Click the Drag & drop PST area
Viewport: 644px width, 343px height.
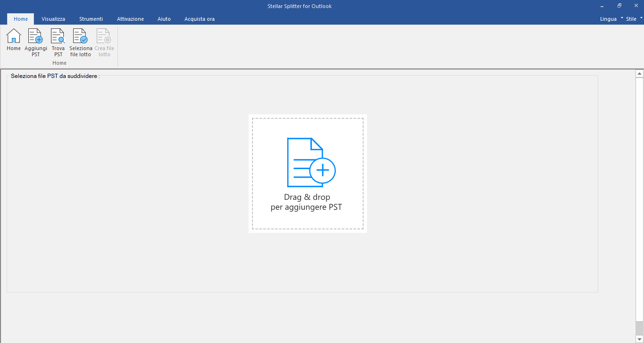308,173
